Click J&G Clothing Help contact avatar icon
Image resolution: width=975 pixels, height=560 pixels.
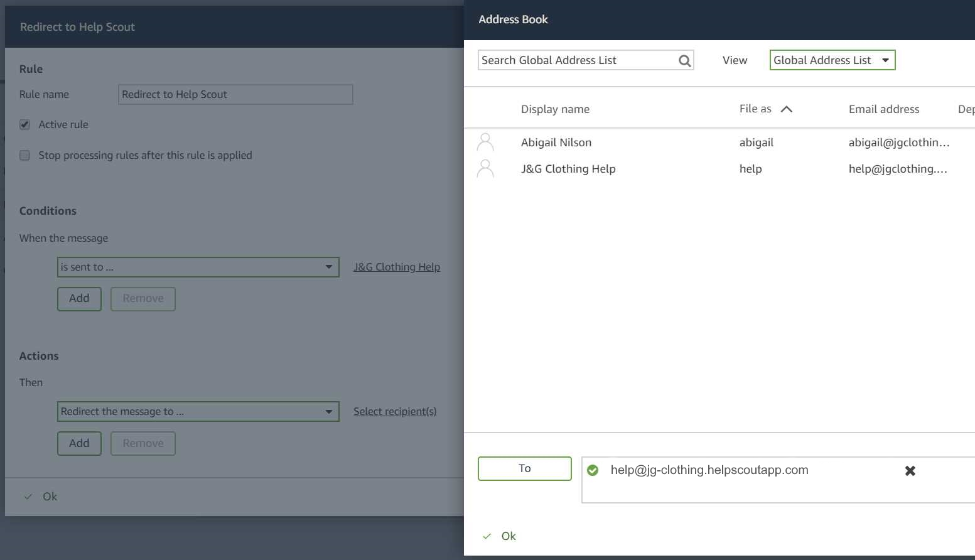485,169
